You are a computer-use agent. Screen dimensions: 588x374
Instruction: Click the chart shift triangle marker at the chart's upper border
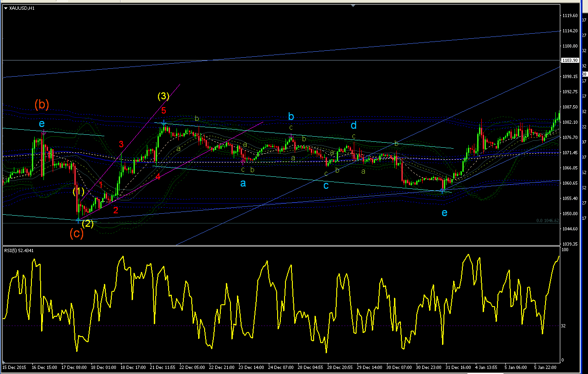coord(353,6)
